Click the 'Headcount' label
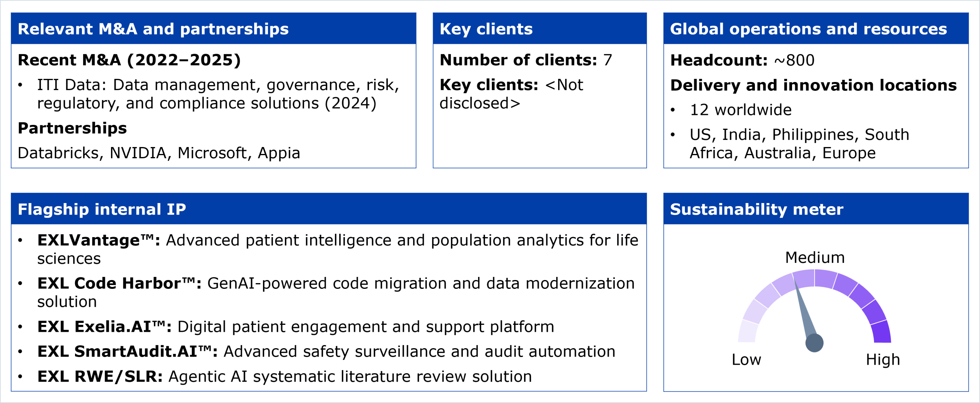 point(719,60)
